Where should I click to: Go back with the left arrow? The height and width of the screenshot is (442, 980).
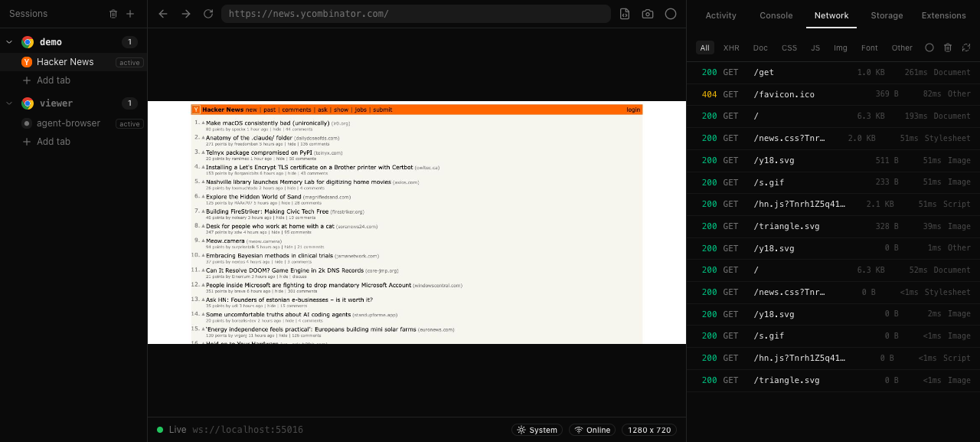162,14
